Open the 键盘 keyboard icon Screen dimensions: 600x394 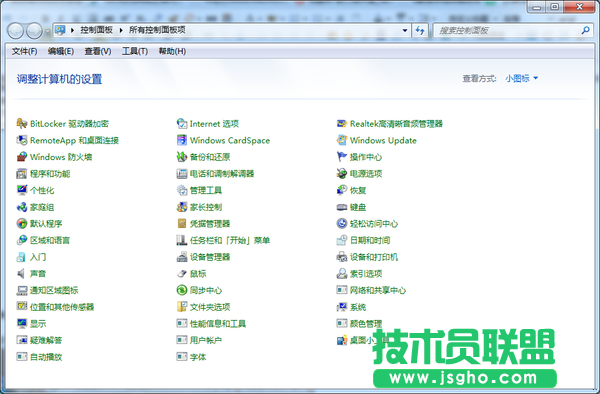342,207
